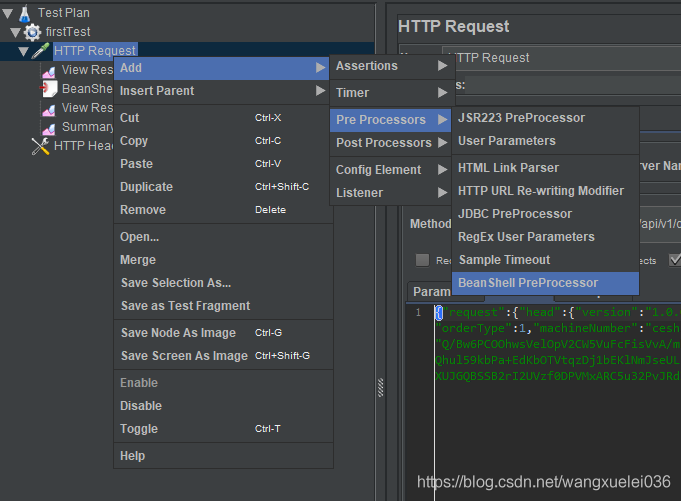Image resolution: width=681 pixels, height=501 pixels.
Task: Click the first View Results listener icon
Action: click(x=48, y=70)
